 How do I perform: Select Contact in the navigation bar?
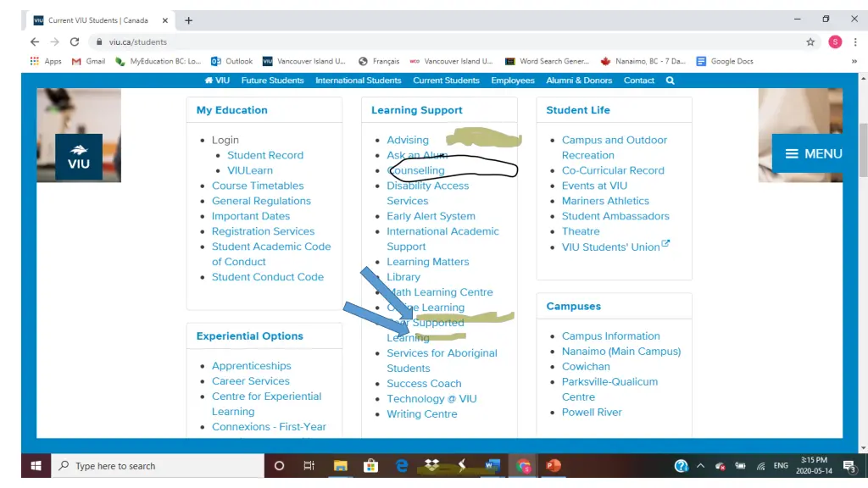coord(639,80)
